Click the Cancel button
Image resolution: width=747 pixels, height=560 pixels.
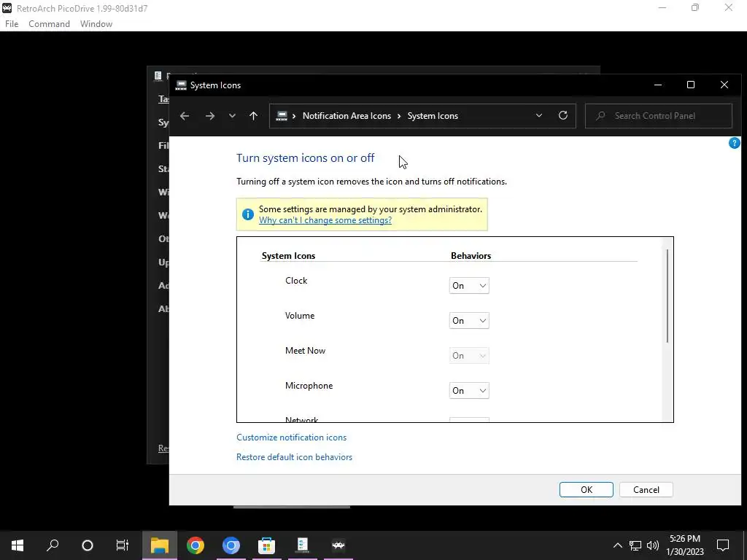pos(646,489)
